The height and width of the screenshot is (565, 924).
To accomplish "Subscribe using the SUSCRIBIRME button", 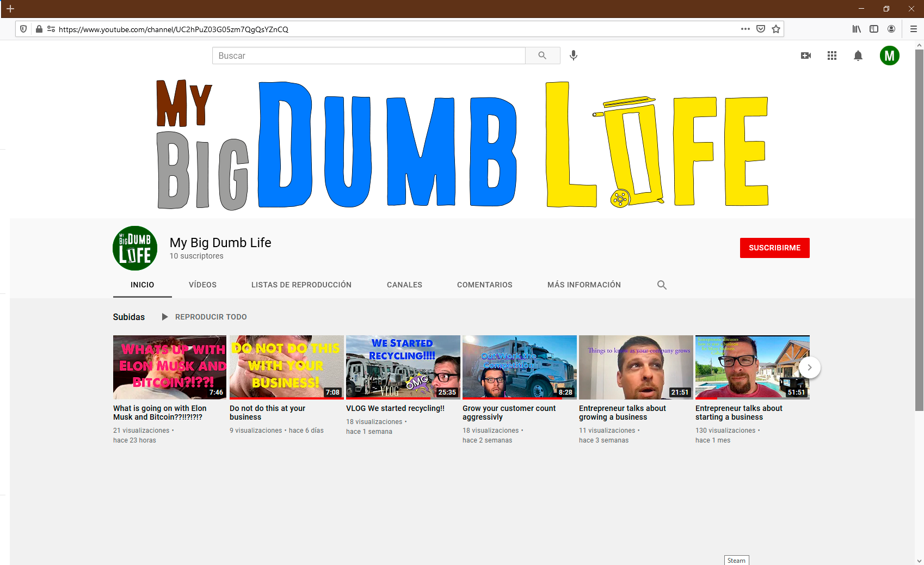I will click(x=775, y=248).
